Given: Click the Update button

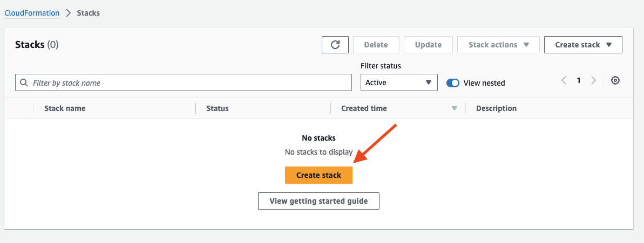Looking at the screenshot, I should pos(428,45).
